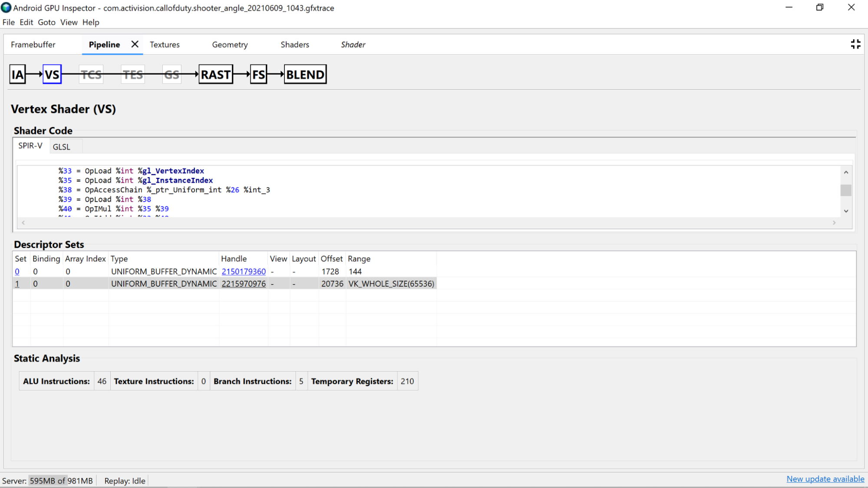
Task: Expand the Goto menu
Action: coord(46,22)
